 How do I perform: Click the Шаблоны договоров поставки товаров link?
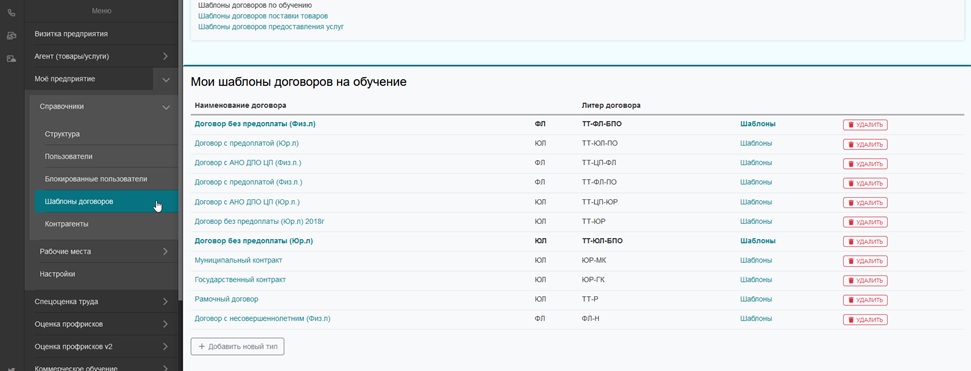click(x=263, y=16)
